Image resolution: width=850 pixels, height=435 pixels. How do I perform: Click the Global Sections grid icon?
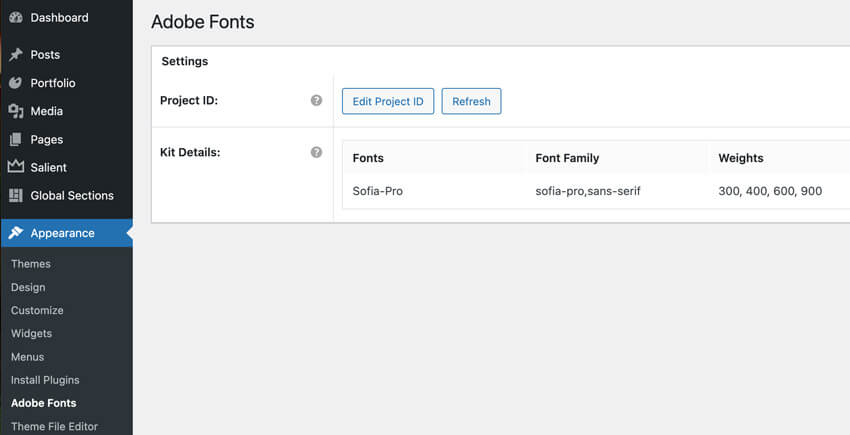tap(16, 195)
